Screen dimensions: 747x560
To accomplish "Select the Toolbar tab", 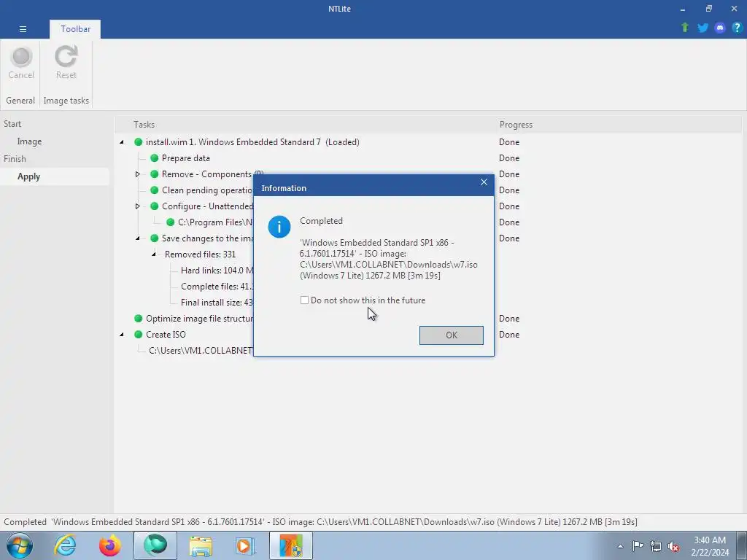I will click(75, 29).
